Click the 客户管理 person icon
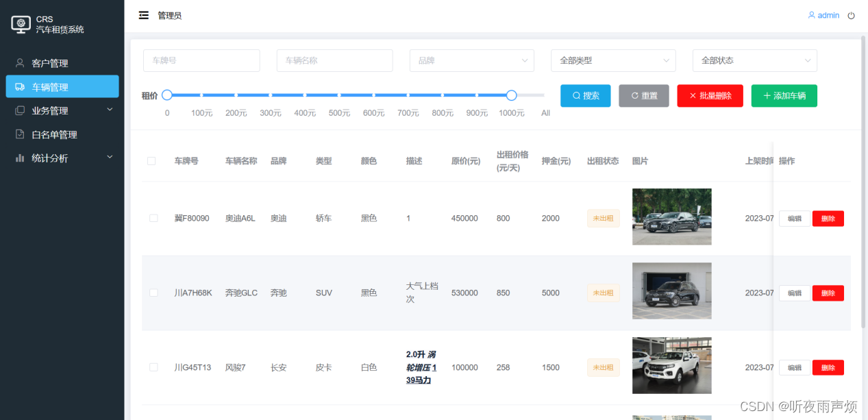868x420 pixels. pos(20,63)
